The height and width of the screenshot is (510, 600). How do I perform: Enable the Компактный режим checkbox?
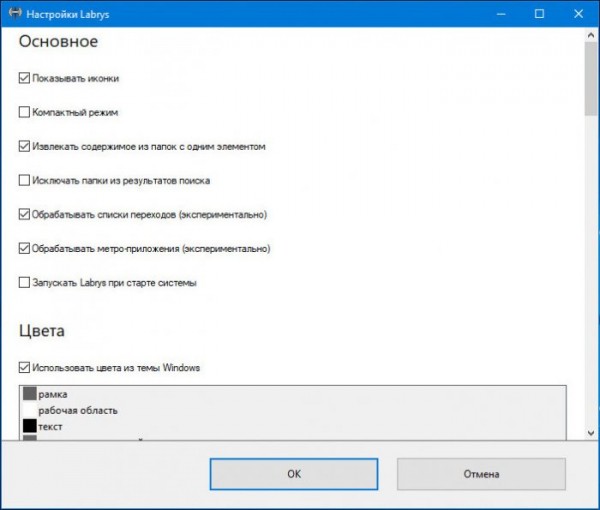tap(24, 112)
